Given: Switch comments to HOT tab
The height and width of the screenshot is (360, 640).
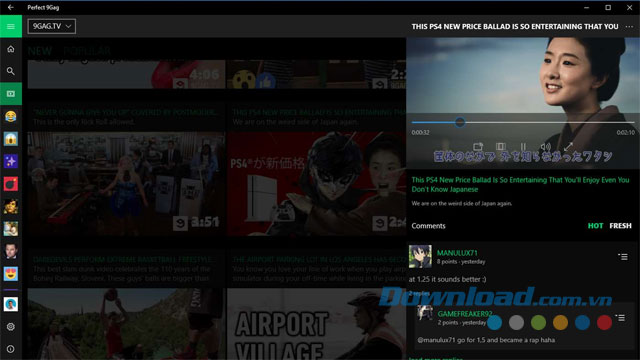Looking at the screenshot, I should click(595, 226).
